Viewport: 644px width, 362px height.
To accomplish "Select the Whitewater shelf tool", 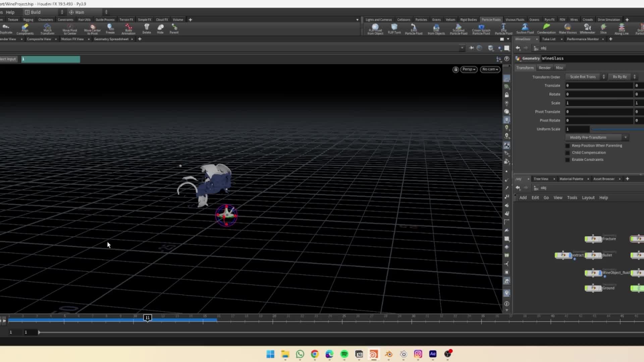I will pos(587,28).
